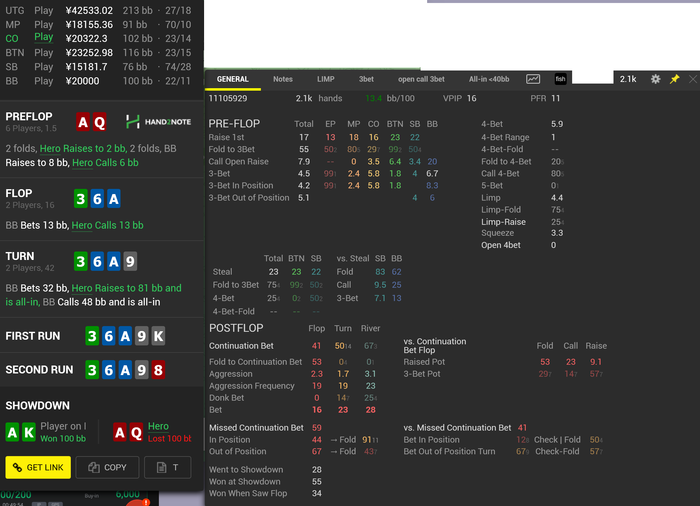Screen dimensions: 700x506
Task: Click the Squeeze value 3.3
Action: [557, 233]
